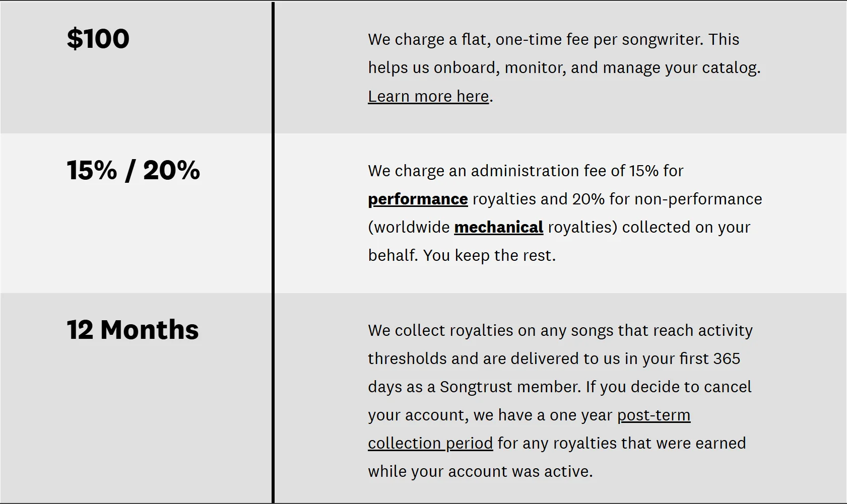Click the vertical divider in the 15% / 20% row
847x504 pixels.
click(x=273, y=213)
